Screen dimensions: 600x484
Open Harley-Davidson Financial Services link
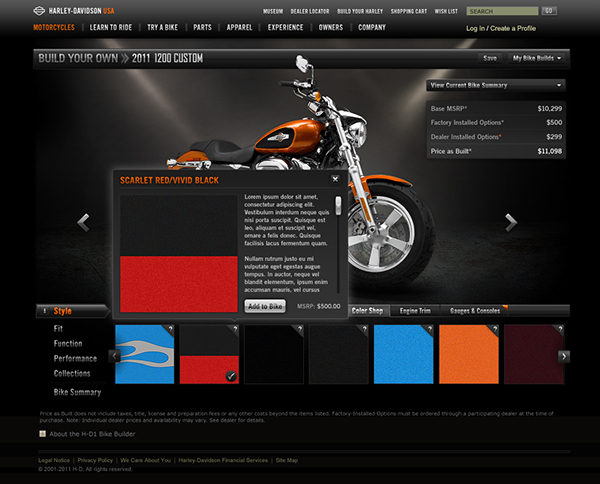tap(223, 460)
